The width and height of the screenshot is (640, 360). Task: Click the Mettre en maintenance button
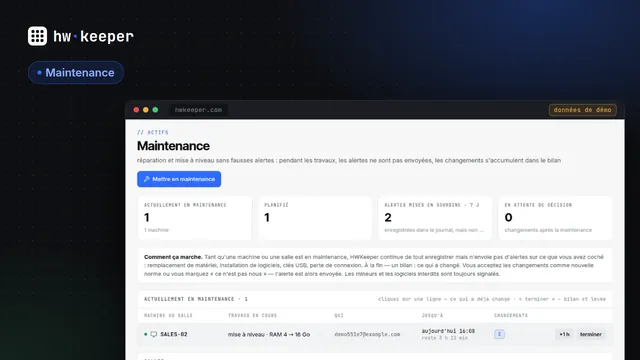coord(179,179)
